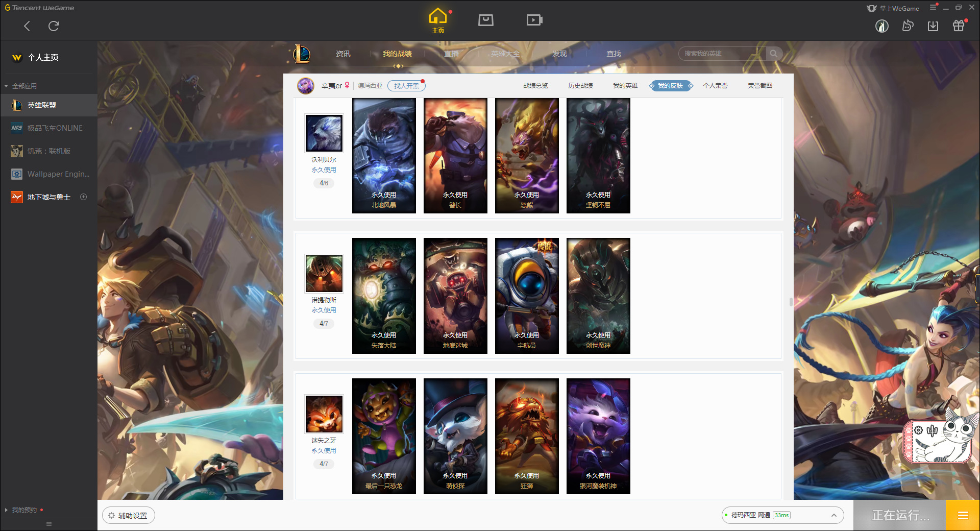The height and width of the screenshot is (531, 980).
Task: Switch to 我的英雄 sub-tab
Action: [625, 86]
